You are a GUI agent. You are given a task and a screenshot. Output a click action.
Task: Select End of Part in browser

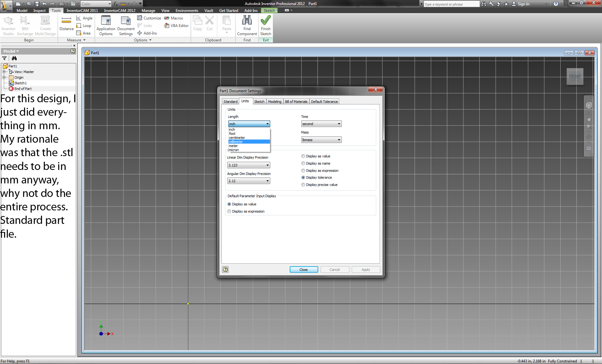coord(23,89)
